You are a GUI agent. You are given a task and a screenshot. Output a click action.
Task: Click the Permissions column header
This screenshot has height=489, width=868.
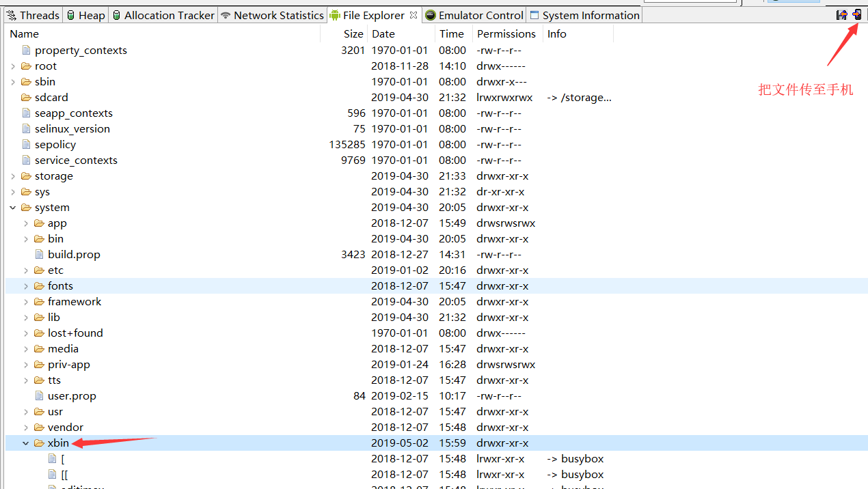[x=506, y=33]
